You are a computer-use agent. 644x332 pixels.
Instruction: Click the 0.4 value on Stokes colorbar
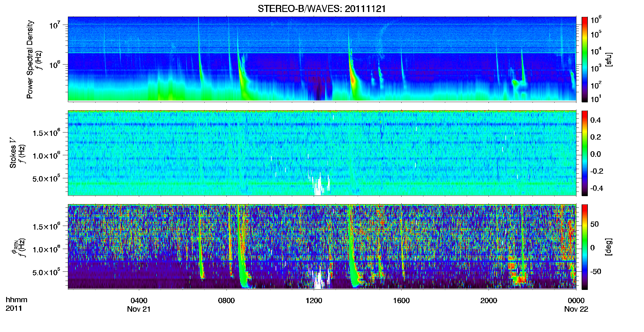tap(595, 120)
